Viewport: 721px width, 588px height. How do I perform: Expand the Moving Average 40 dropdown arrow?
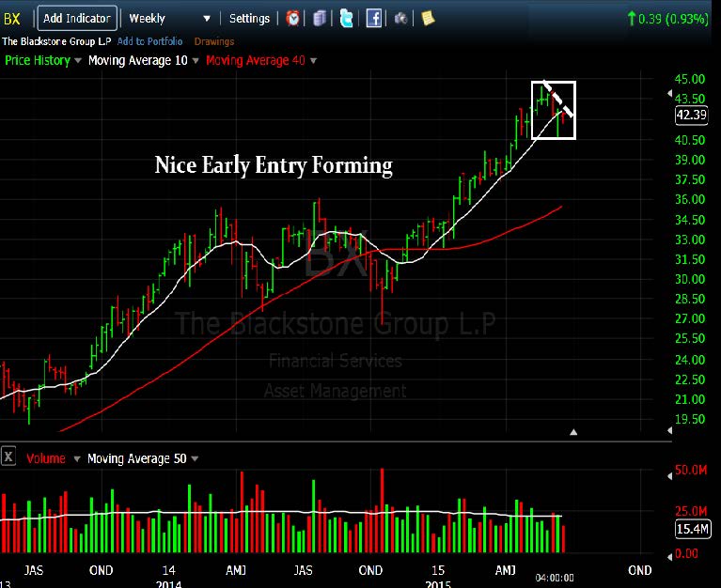pyautogui.click(x=314, y=61)
